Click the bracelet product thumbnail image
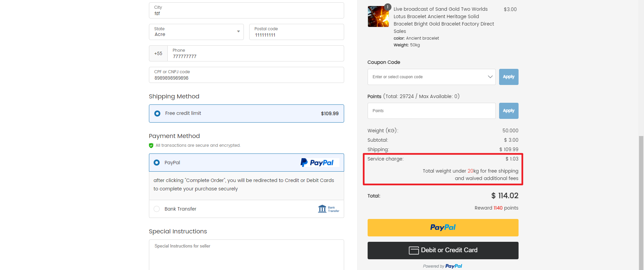The height and width of the screenshot is (270, 644). click(378, 16)
